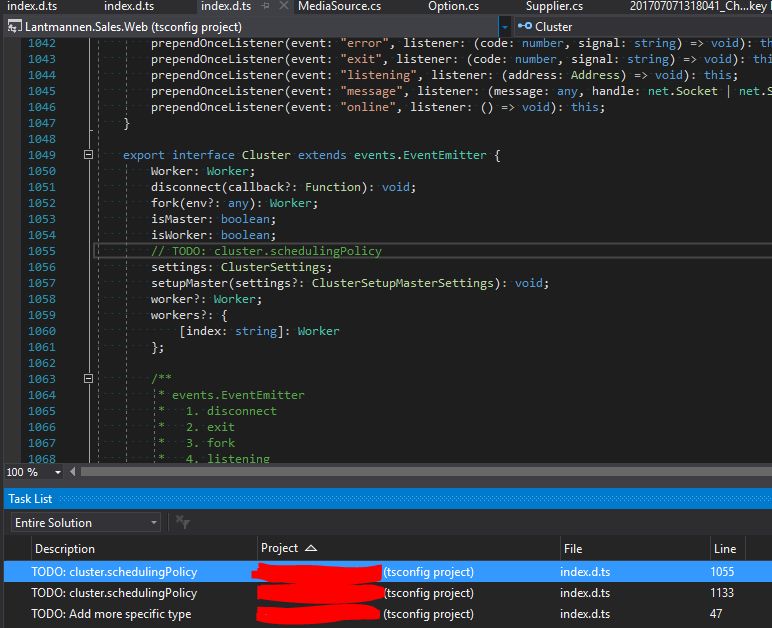Collapse the comment block at line 1063

click(x=88, y=378)
